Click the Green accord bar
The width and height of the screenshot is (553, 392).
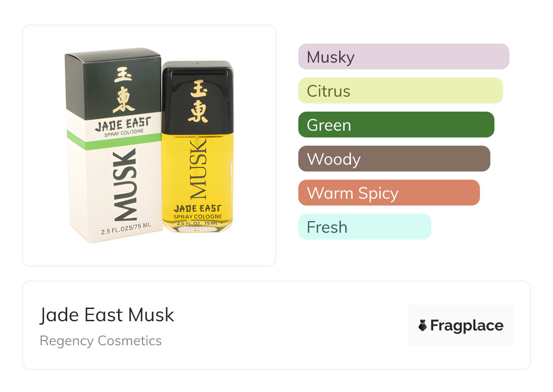click(396, 125)
